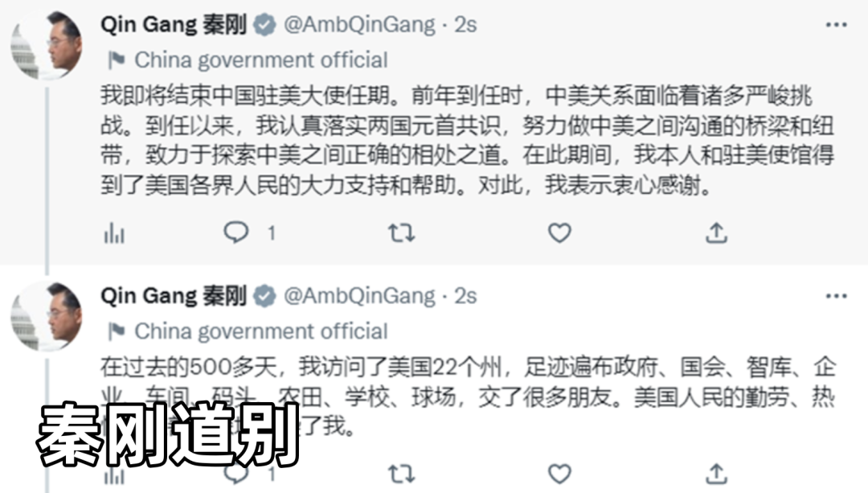The width and height of the screenshot is (868, 493).
Task: Click verified badge on second tweet
Action: (x=264, y=296)
